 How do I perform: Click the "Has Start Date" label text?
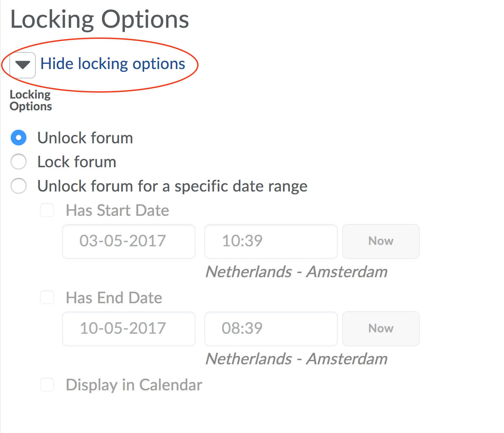click(x=117, y=211)
